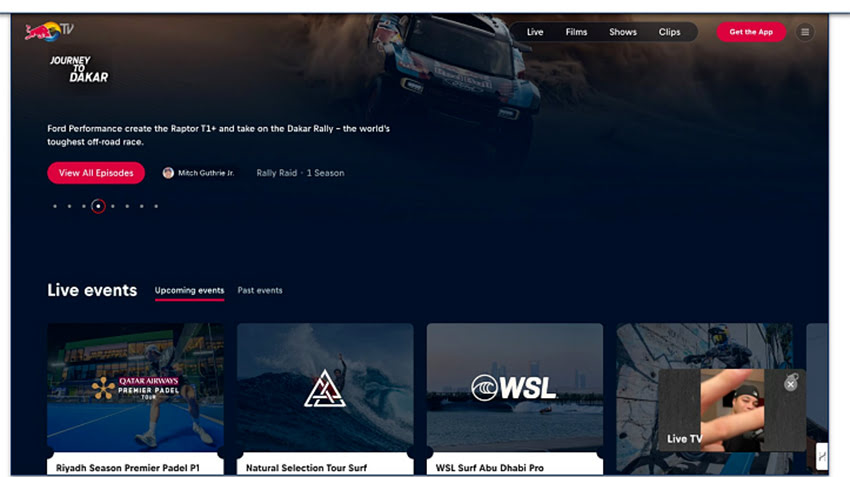Go to the Live nav item
850x477 pixels.
535,32
